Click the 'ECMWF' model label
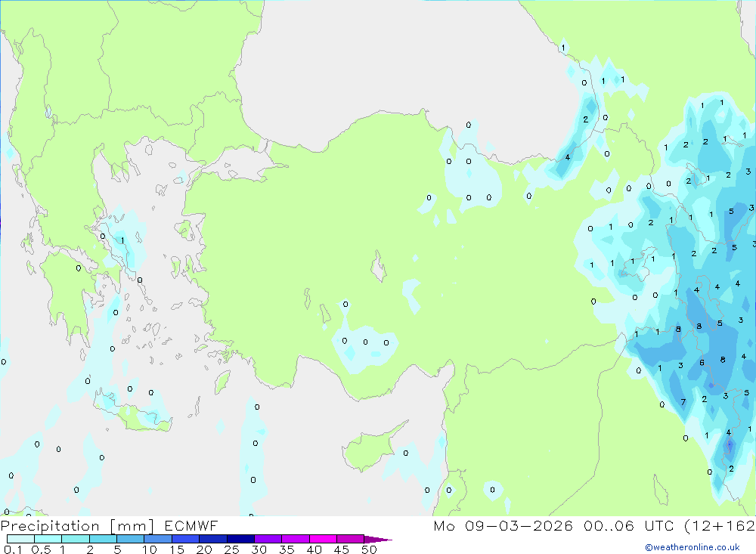Viewport: 756px width, 554px height. tap(191, 526)
